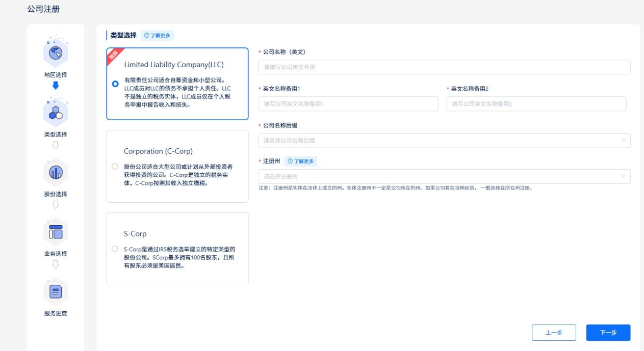Click the 上一步 button
This screenshot has width=644, height=351.
[554, 333]
